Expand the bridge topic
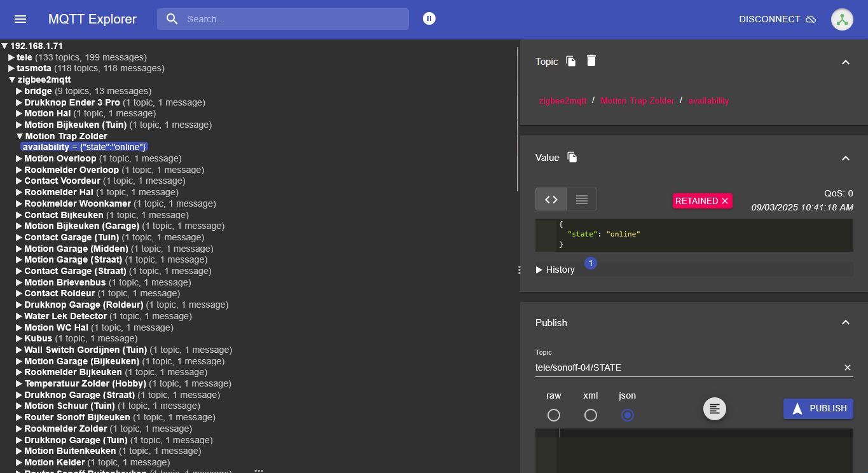 pyautogui.click(x=19, y=91)
